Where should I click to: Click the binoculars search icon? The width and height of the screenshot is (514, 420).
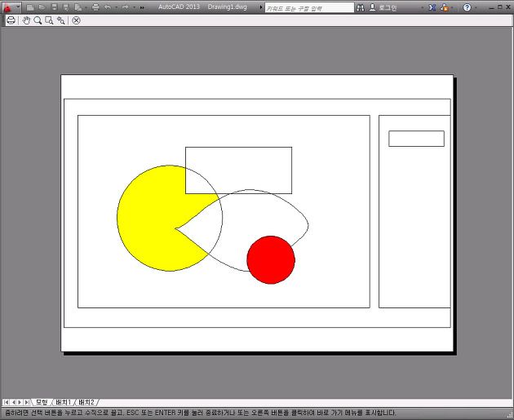click(361, 7)
